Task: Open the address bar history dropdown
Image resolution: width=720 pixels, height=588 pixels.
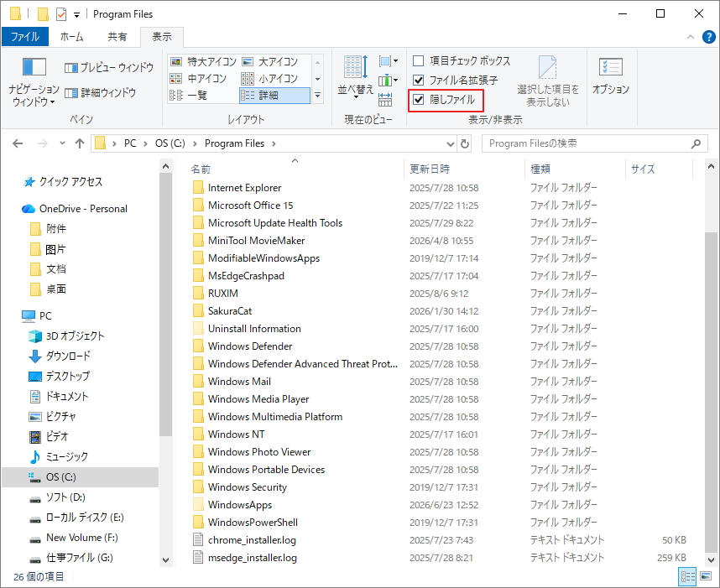Action: click(x=451, y=143)
